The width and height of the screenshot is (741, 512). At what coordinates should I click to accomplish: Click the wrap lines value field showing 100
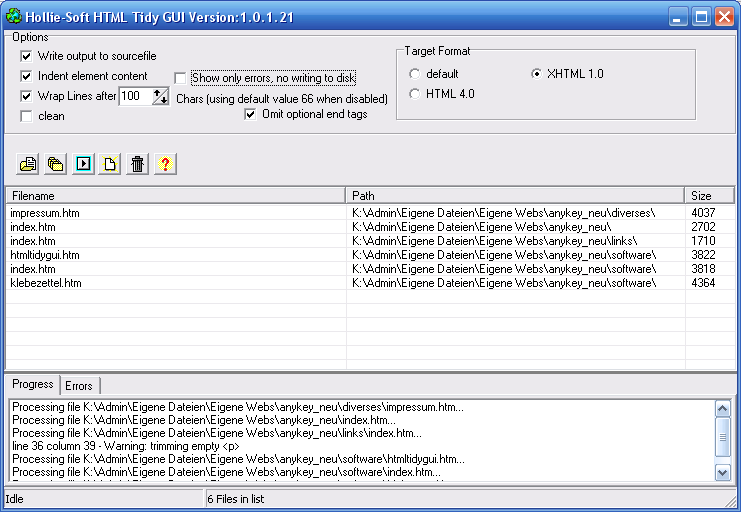[135, 96]
